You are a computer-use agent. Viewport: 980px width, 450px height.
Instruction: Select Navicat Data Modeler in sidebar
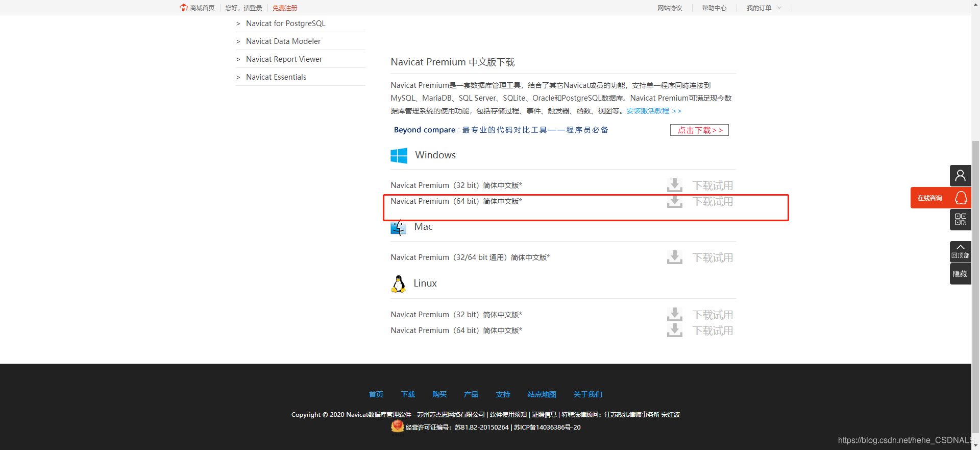283,41
